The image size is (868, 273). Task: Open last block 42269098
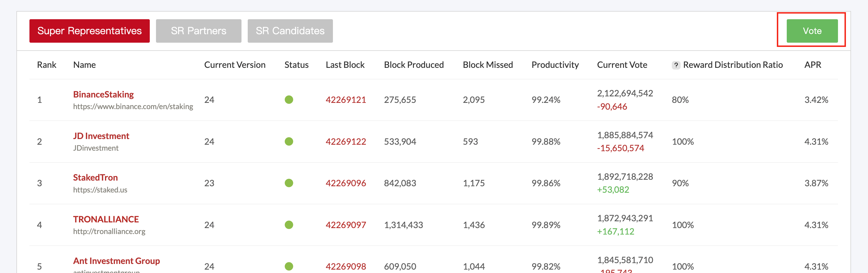(346, 266)
